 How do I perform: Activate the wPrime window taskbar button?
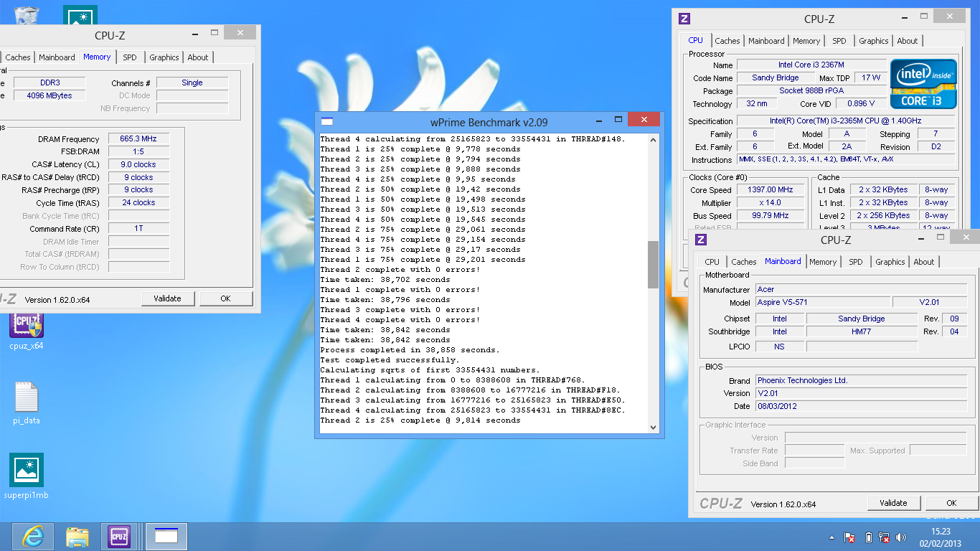click(x=166, y=536)
